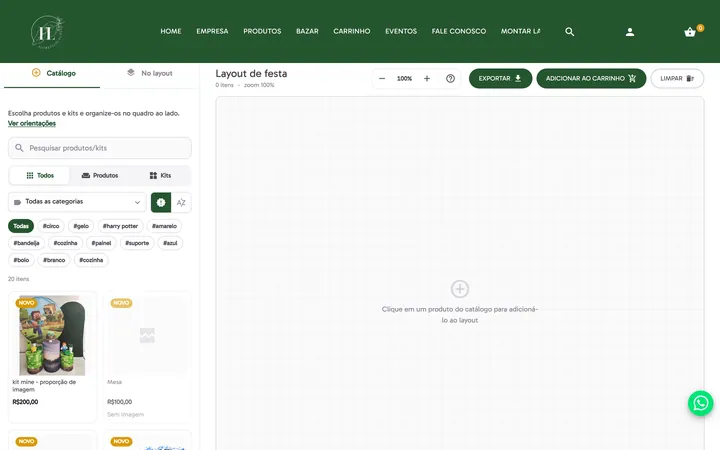This screenshot has width=720, height=450.
Task: Zoom in with the plus button
Action: [427, 79]
